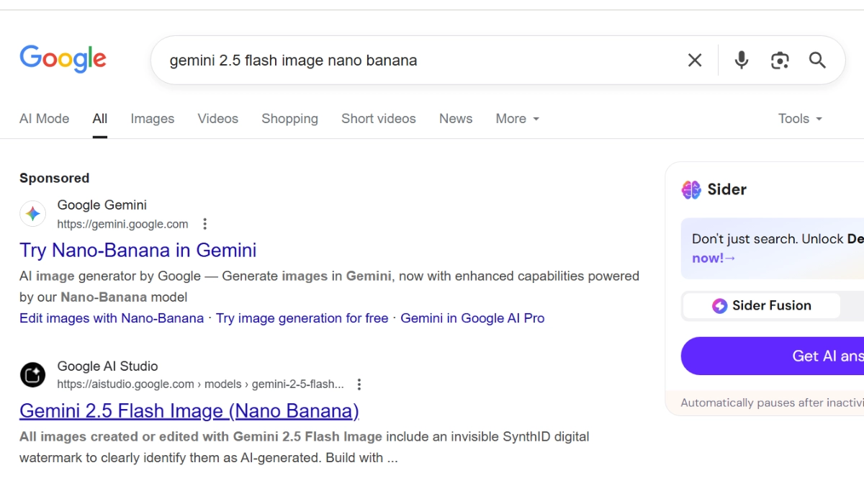The height and width of the screenshot is (504, 864).
Task: Click the Google logo
Action: pyautogui.click(x=63, y=59)
